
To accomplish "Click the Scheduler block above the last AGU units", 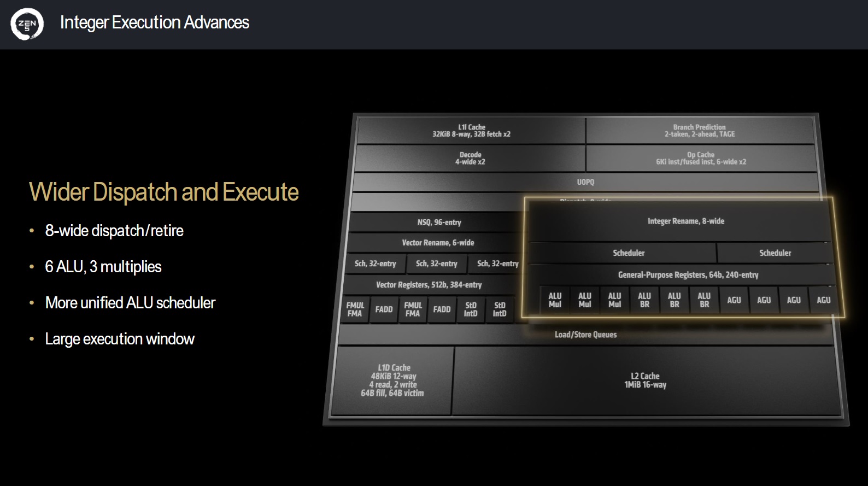I will [x=775, y=253].
